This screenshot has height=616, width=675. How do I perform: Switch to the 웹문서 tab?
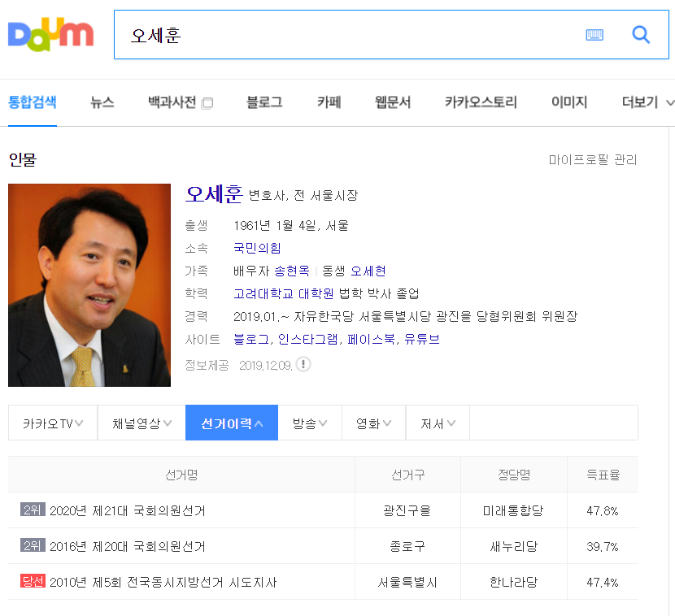point(393,102)
